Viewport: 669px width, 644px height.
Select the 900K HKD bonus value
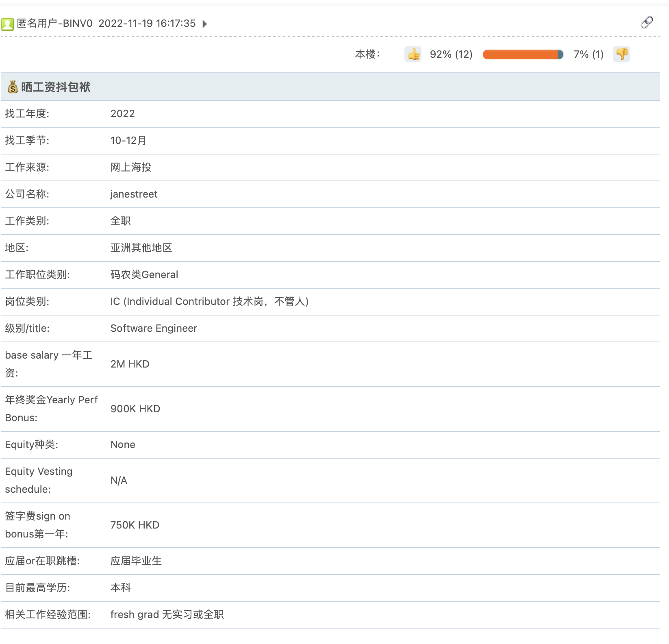(135, 409)
